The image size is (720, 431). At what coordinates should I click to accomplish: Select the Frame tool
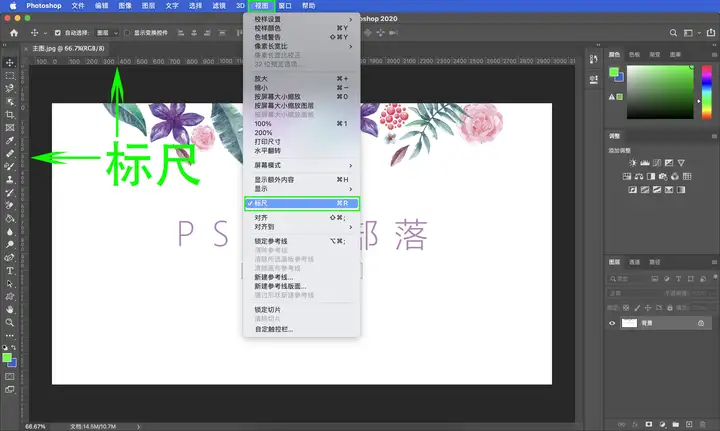point(10,128)
